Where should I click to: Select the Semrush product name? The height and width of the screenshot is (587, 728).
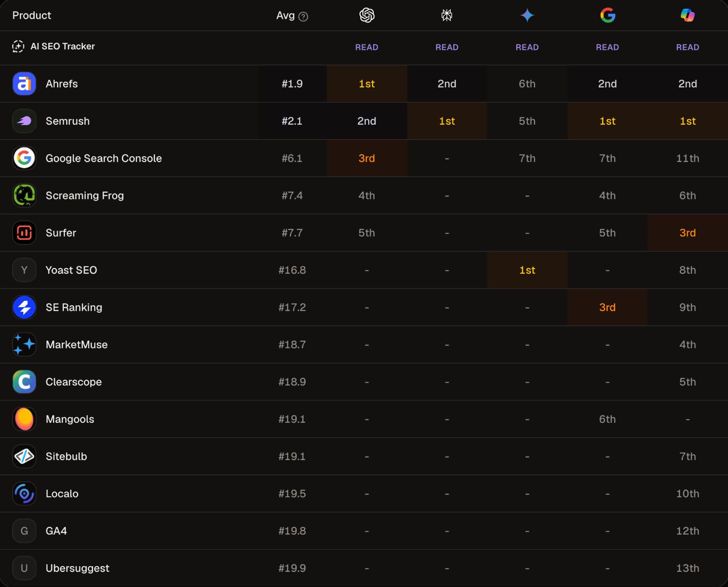pyautogui.click(x=67, y=121)
